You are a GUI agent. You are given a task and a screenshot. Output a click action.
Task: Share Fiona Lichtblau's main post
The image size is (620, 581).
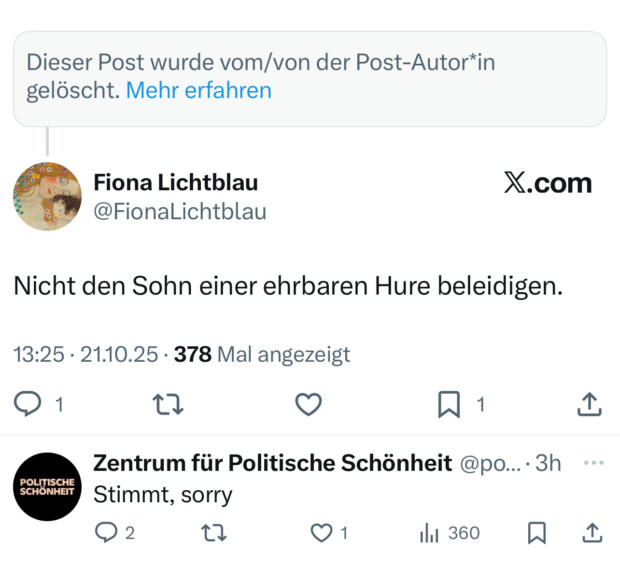pyautogui.click(x=590, y=404)
